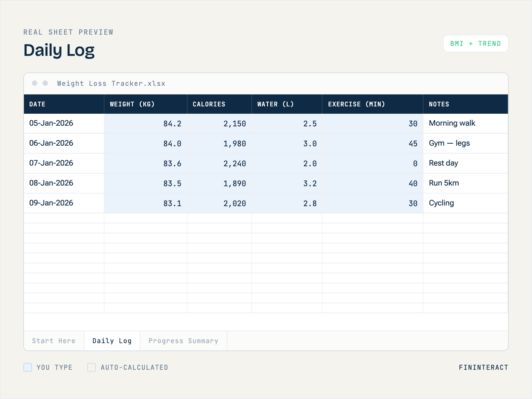Click the calories cell 1,980

point(219,143)
